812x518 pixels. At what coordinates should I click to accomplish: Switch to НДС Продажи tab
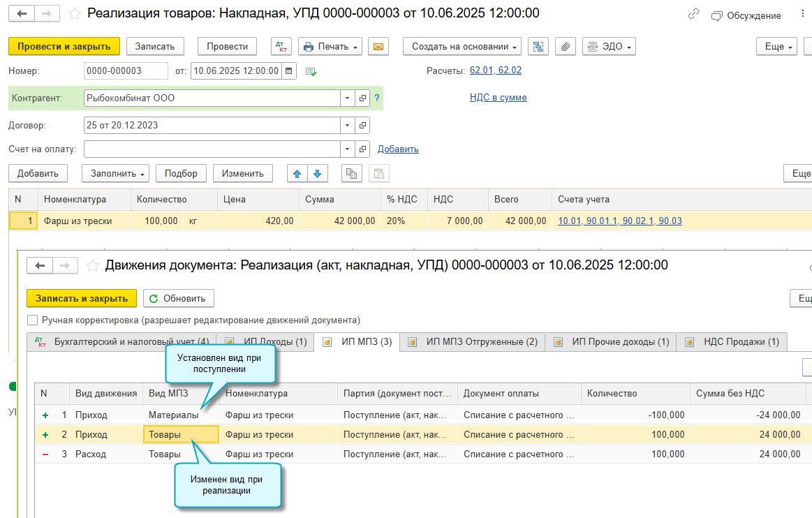tap(732, 342)
